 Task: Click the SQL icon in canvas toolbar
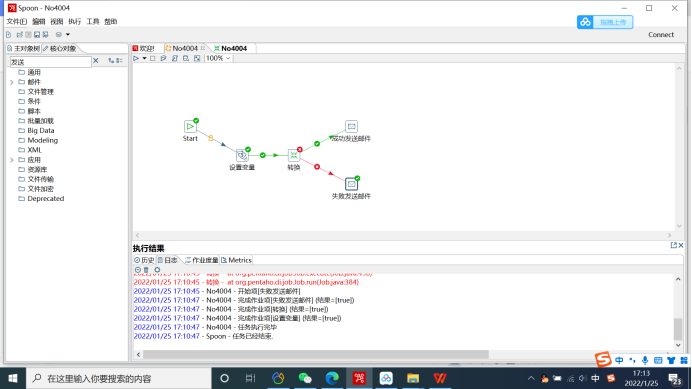[x=175, y=58]
